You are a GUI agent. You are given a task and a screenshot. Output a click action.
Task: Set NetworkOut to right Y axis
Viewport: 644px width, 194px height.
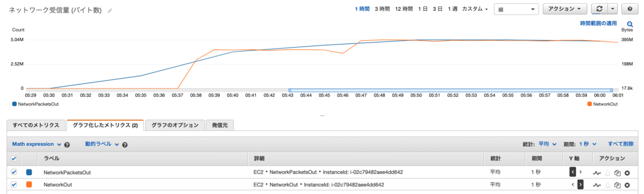pos(580,184)
